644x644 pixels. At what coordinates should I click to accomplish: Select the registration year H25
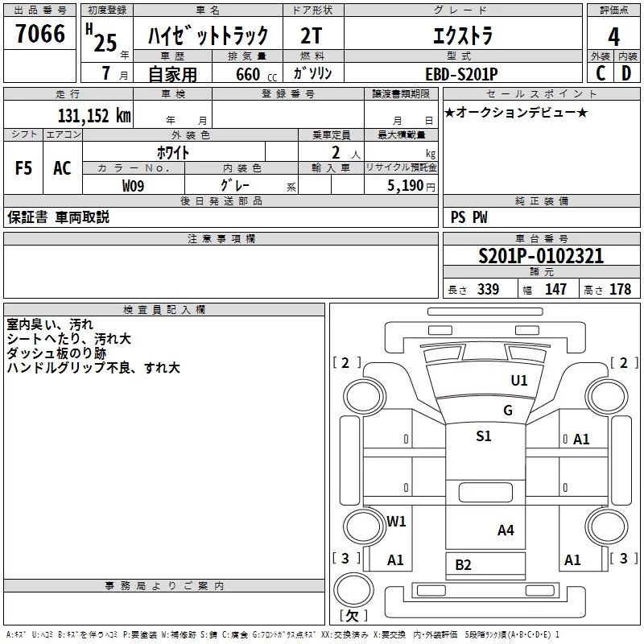click(x=101, y=38)
